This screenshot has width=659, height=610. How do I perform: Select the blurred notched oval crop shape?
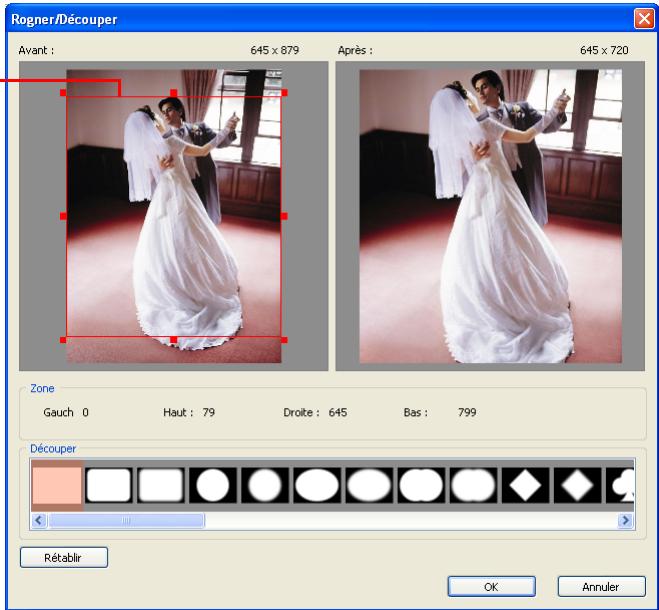473,486
